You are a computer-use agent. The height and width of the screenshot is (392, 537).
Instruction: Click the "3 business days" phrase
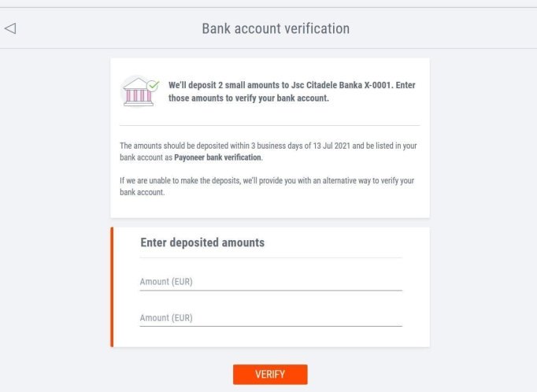(x=276, y=146)
